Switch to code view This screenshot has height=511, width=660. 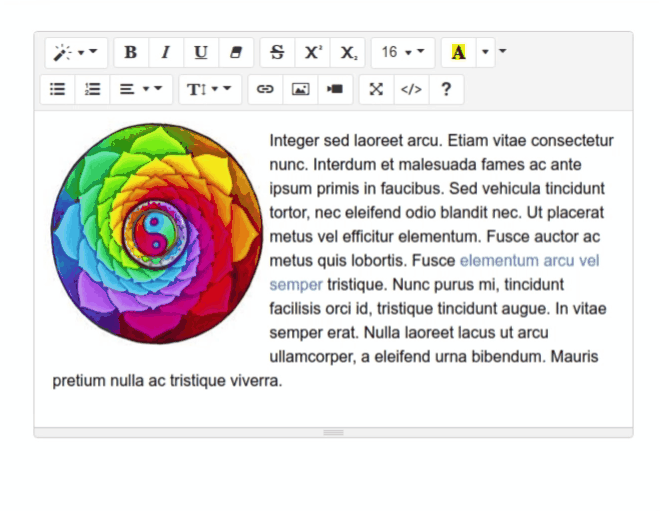[411, 89]
